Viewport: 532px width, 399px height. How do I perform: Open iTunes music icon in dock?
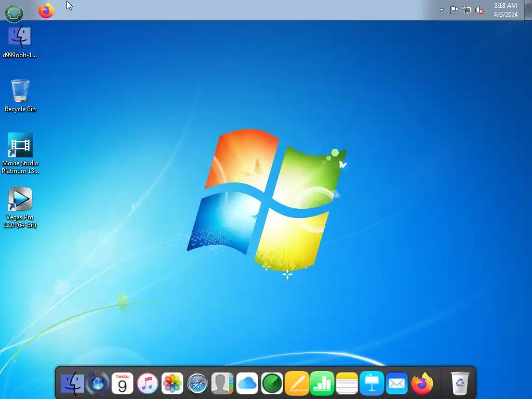pyautogui.click(x=147, y=383)
